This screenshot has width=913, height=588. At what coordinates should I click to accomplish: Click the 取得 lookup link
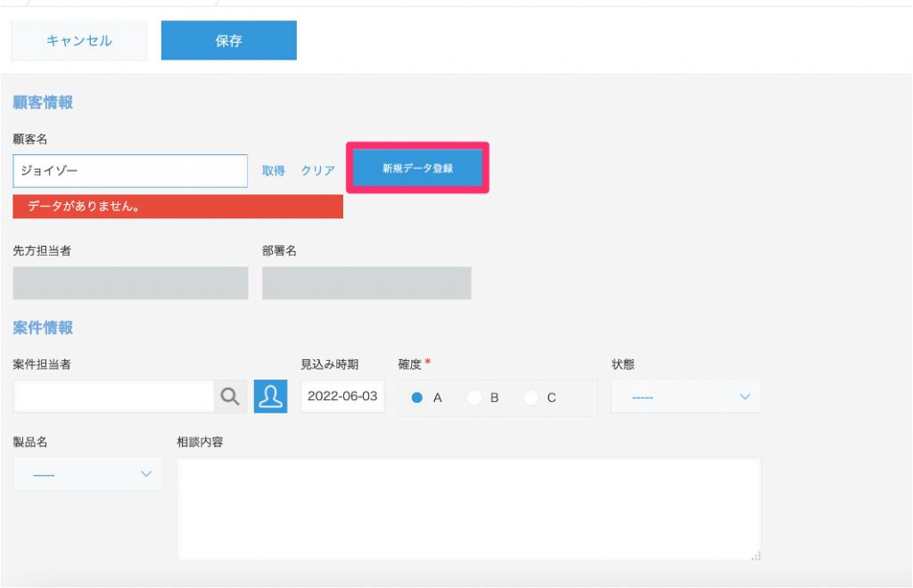point(273,170)
